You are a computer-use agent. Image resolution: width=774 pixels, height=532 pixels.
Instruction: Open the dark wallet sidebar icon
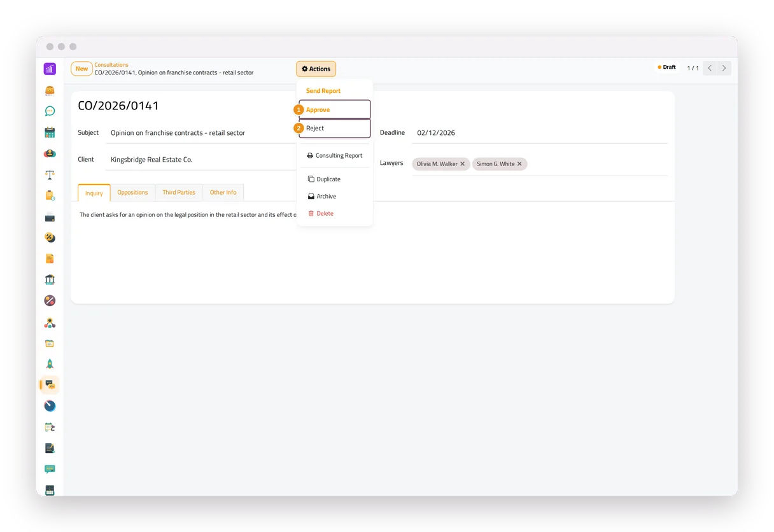coord(50,217)
